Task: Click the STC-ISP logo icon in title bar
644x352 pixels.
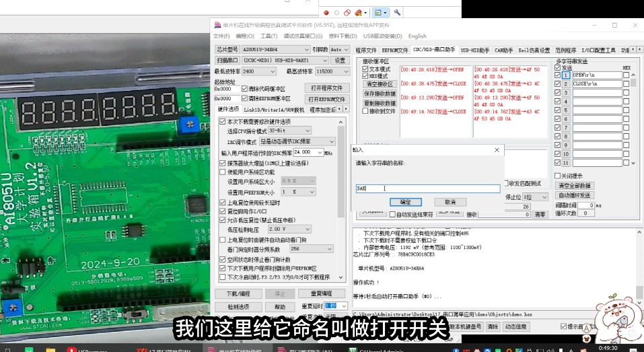Action: click(217, 25)
